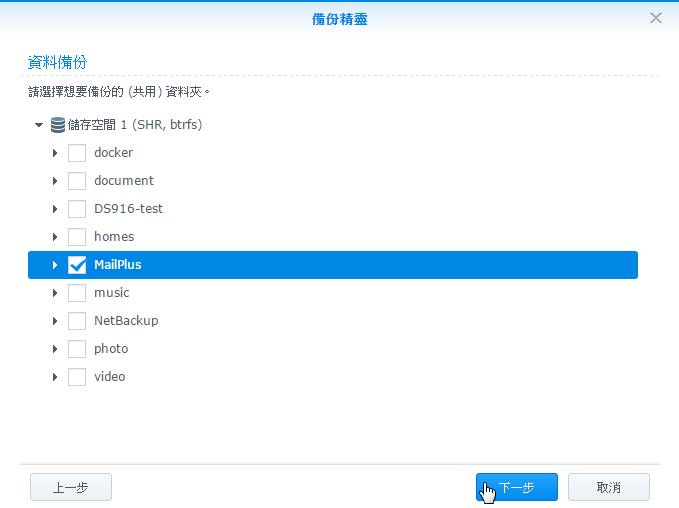Select the docker folder name
Image resolution: width=679 pixels, height=508 pixels.
[113, 152]
